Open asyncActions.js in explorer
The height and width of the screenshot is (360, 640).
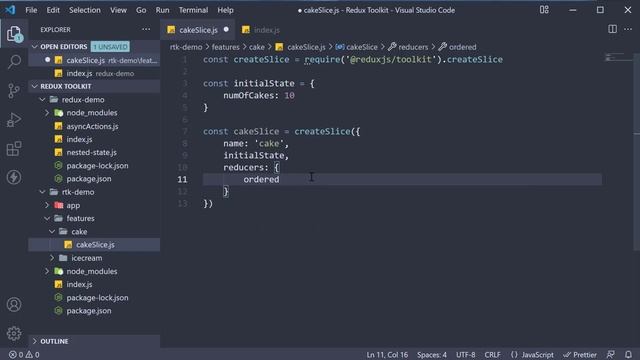click(x=92, y=126)
